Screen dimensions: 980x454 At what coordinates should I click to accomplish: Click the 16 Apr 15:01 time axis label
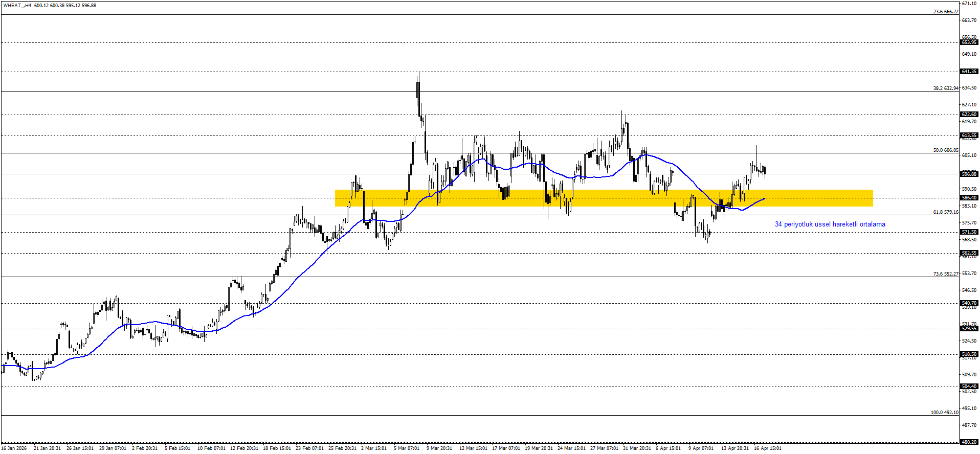pos(767,448)
